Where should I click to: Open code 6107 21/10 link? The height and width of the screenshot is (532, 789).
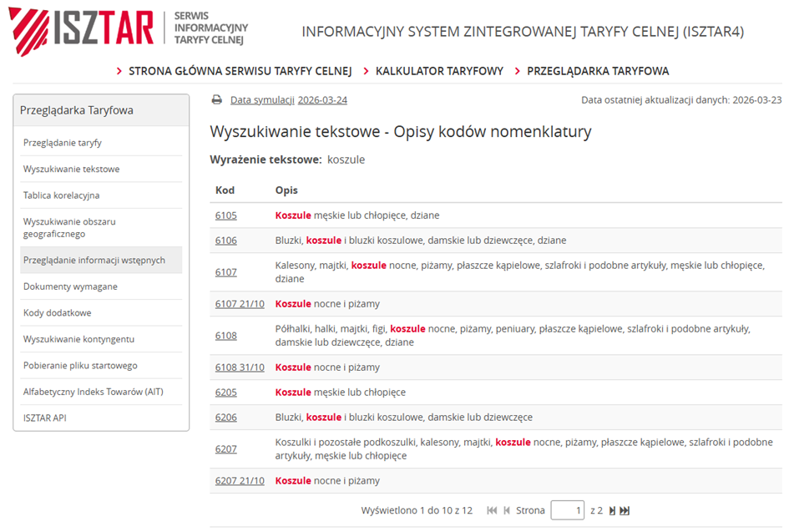click(240, 304)
